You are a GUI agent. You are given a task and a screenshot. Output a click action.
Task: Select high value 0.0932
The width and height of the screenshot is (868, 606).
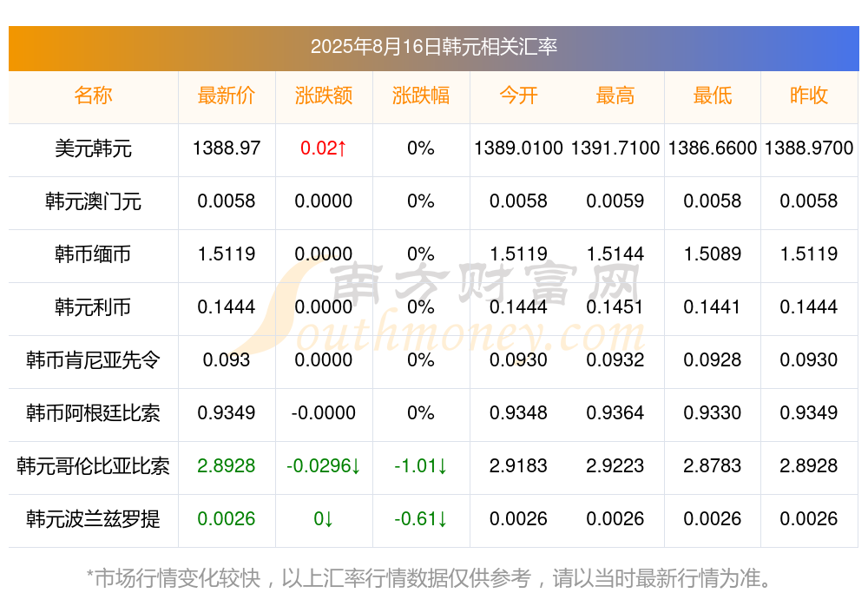click(615, 360)
